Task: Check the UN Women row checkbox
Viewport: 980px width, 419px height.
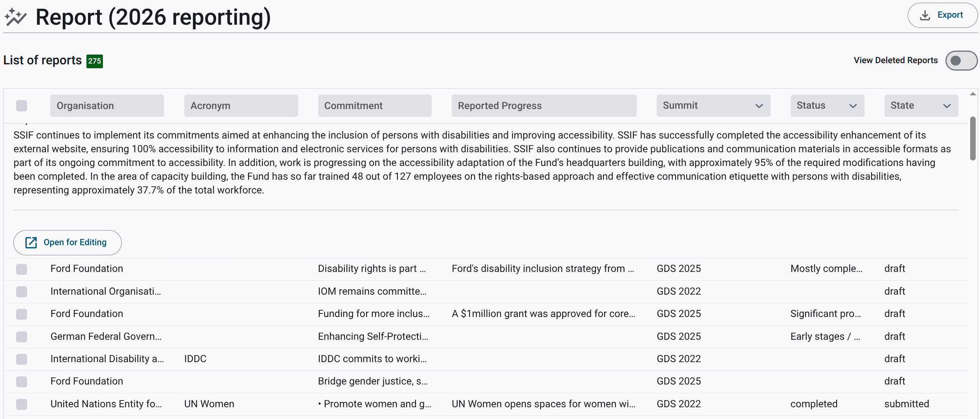Action: click(22, 404)
